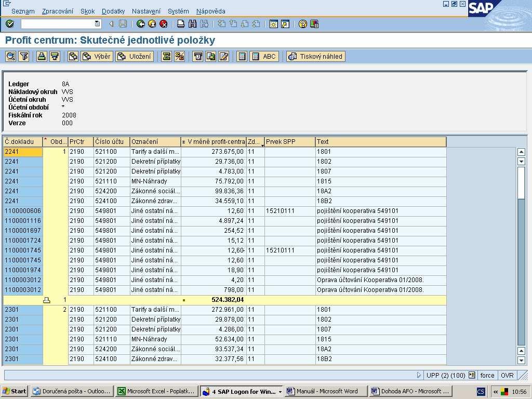Screen dimensions: 532x399
Task: Click the Print icon in standard toolbar
Action: [x=181, y=24]
